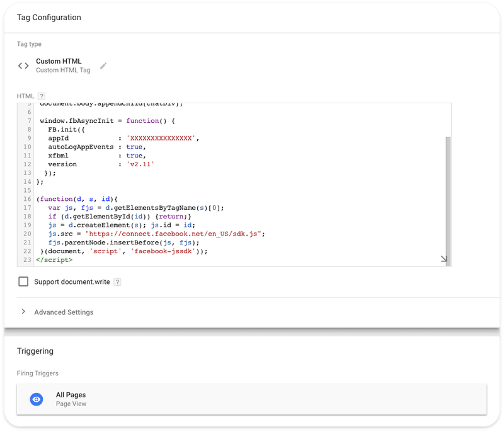
Task: Select the All Pages firing trigger row
Action: pos(251,399)
